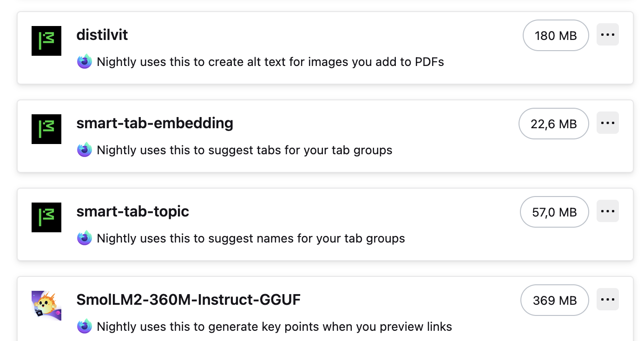
Task: Select the 57,0 MB size badge
Action: tap(554, 212)
